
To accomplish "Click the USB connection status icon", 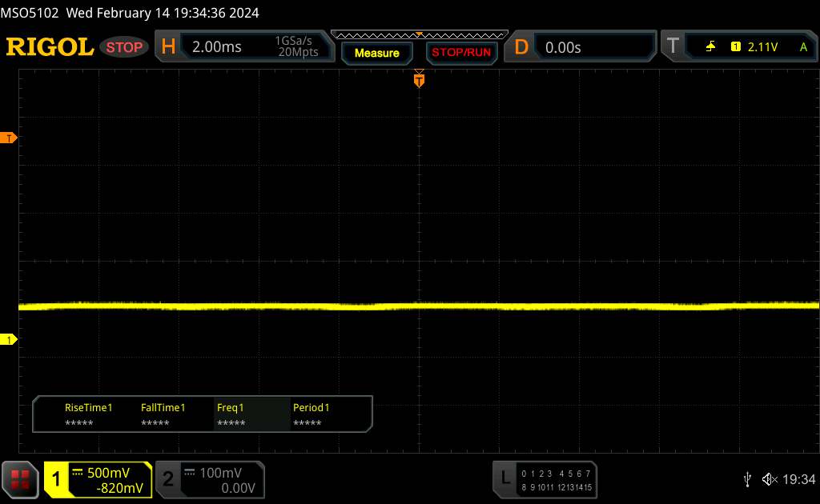I will (x=747, y=479).
